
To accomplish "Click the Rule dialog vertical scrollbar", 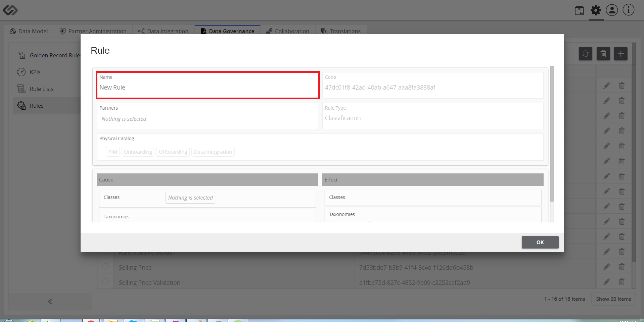I will click(x=552, y=134).
